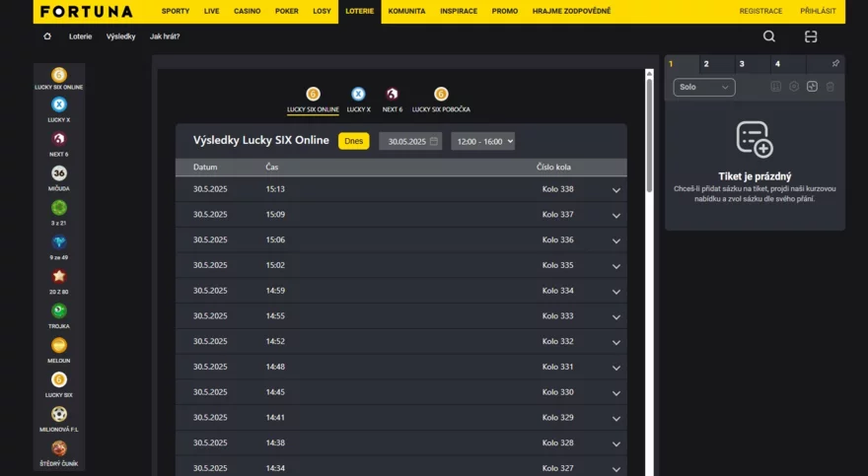Open the LOSY menu item
Image resolution: width=868 pixels, height=476 pixels.
point(322,11)
